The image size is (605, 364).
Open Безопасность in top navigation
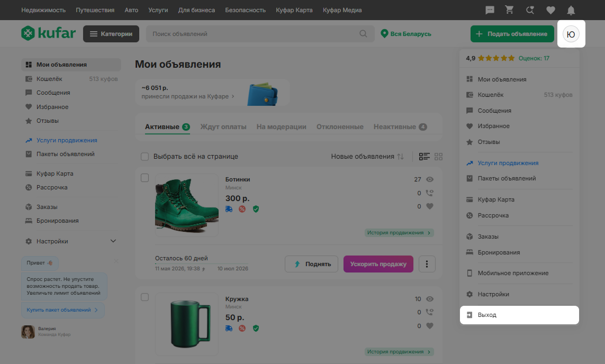pyautogui.click(x=246, y=10)
